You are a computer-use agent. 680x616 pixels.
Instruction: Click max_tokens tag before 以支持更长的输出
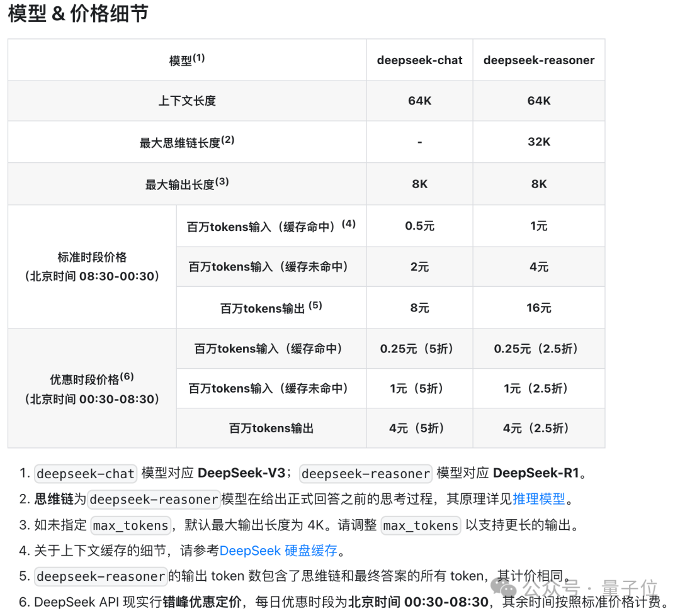(x=421, y=525)
